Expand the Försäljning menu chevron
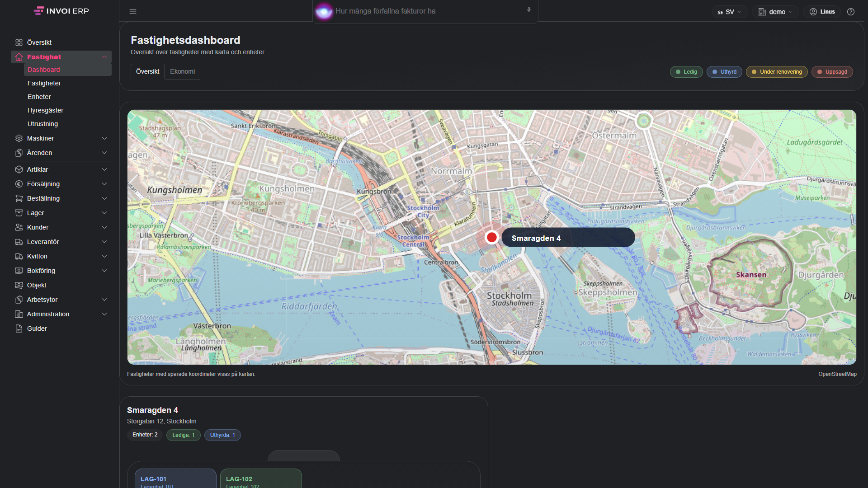 [104, 184]
